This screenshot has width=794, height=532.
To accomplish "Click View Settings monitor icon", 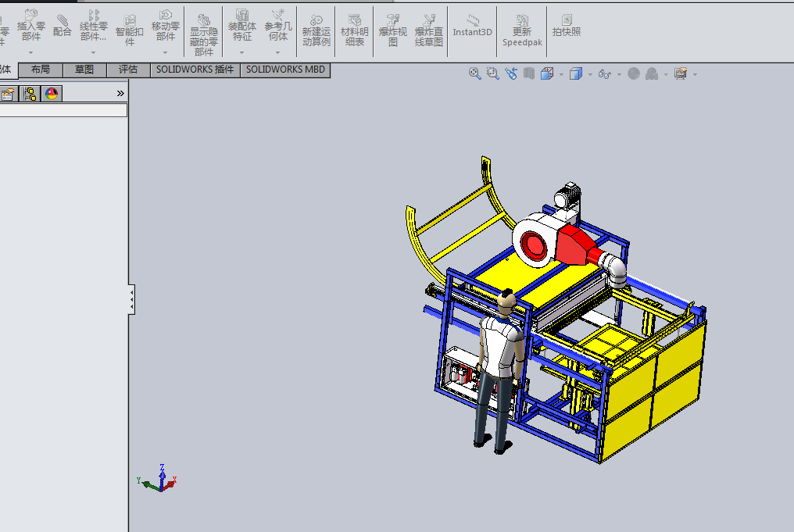I will tap(681, 74).
